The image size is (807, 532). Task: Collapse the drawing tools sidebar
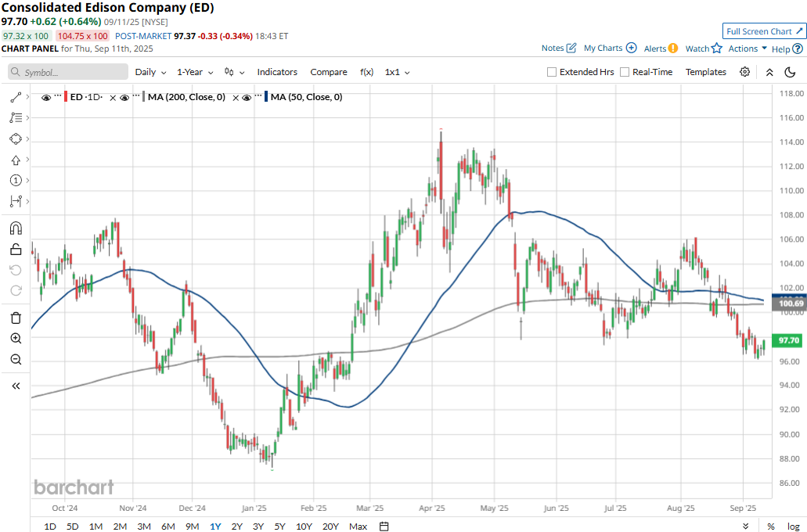tap(16, 386)
